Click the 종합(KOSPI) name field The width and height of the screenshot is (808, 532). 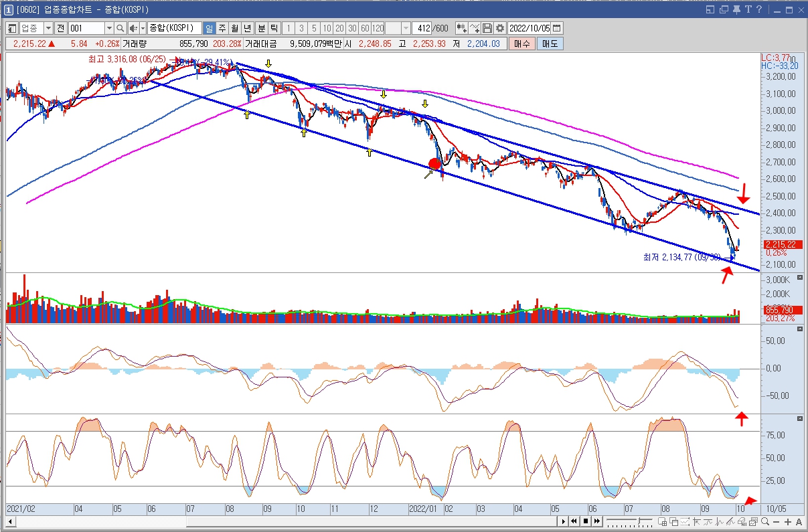(174, 28)
